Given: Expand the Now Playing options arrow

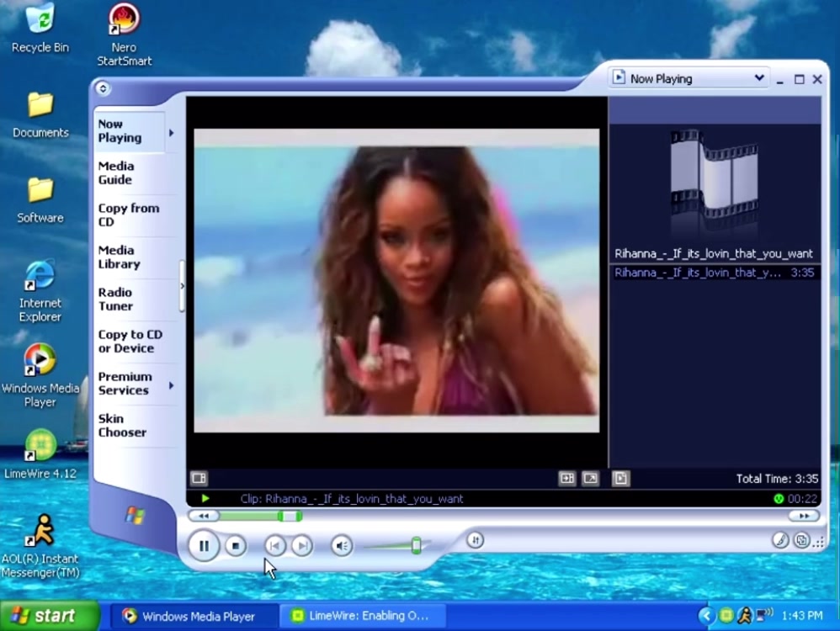Looking at the screenshot, I should point(172,132).
